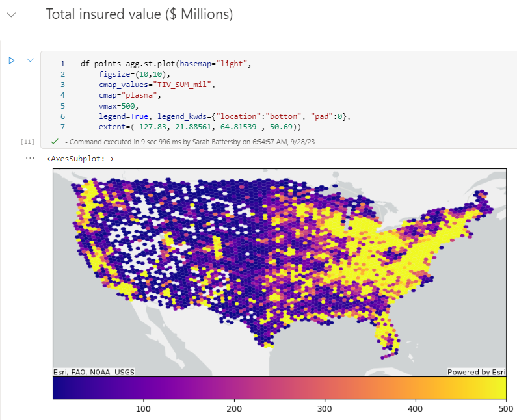Click the green execution success checkmark
The image size is (517, 420).
pos(54,141)
